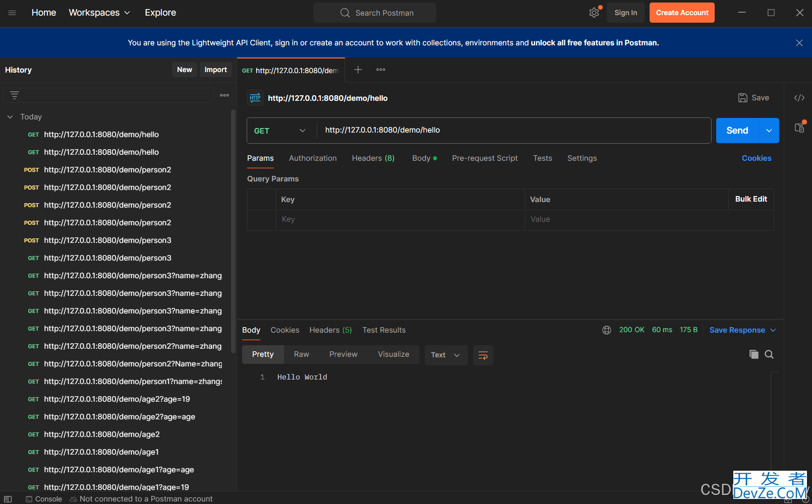
Task: Click the filter icon in History sidebar
Action: pyautogui.click(x=15, y=95)
